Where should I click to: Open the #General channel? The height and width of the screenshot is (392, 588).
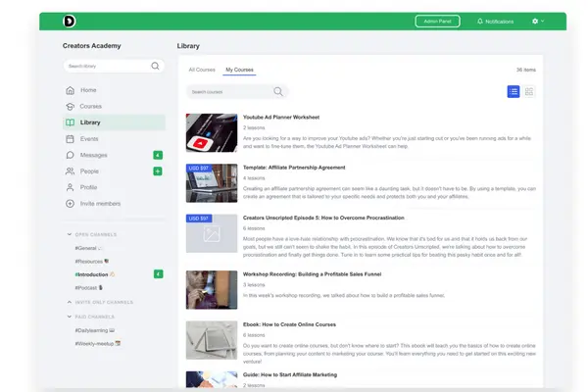tap(88, 248)
